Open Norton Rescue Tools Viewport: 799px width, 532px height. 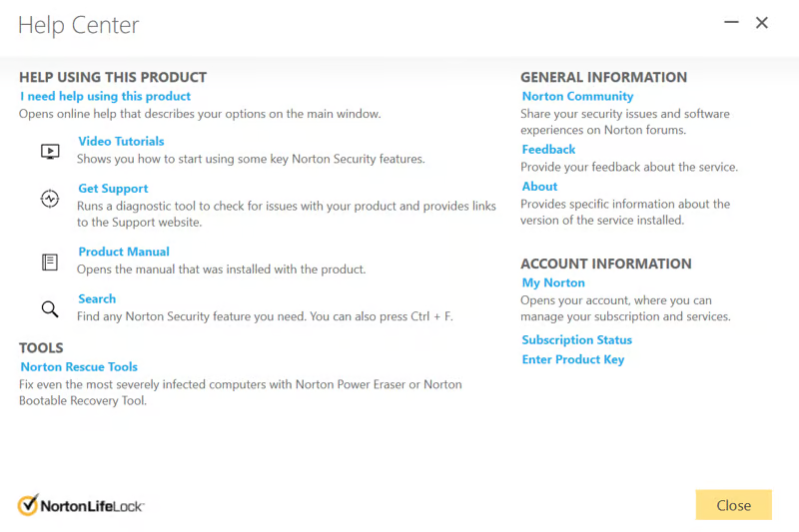coord(79,366)
